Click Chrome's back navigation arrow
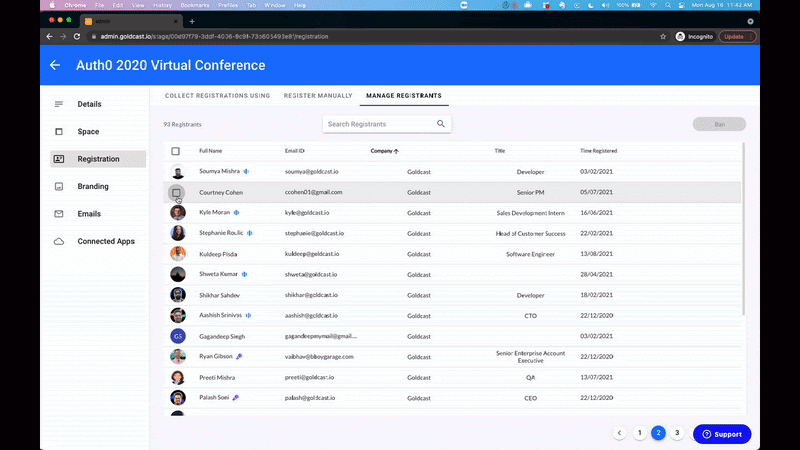The image size is (800, 450). click(49, 37)
